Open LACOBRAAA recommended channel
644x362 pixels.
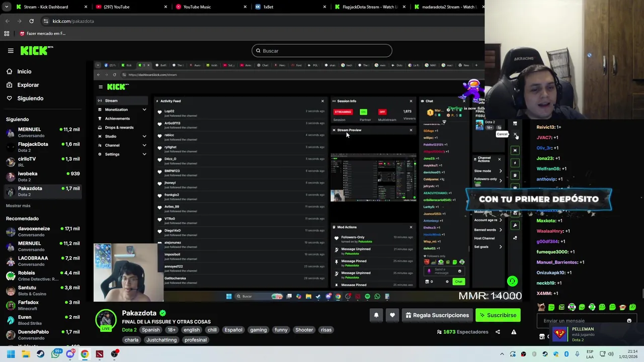(x=43, y=261)
